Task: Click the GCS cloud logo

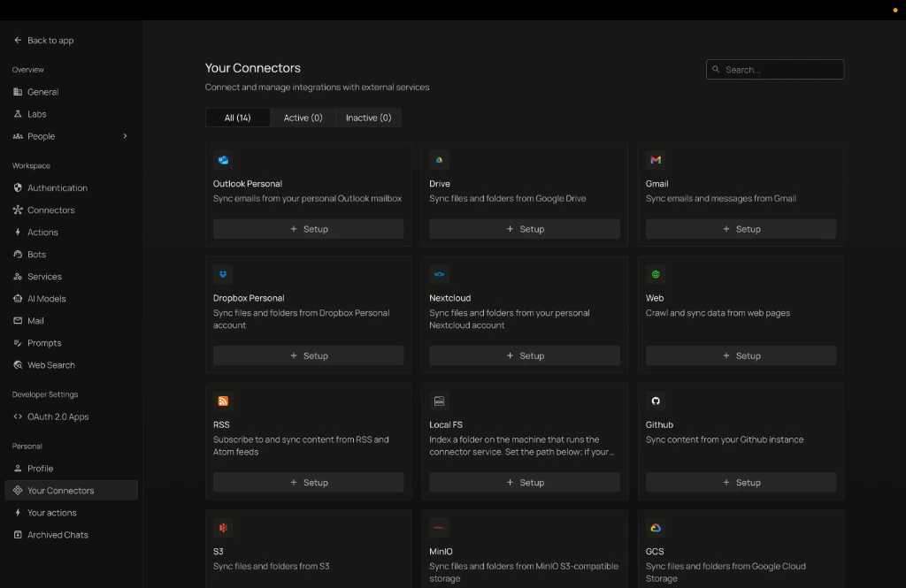Action: pos(656,527)
